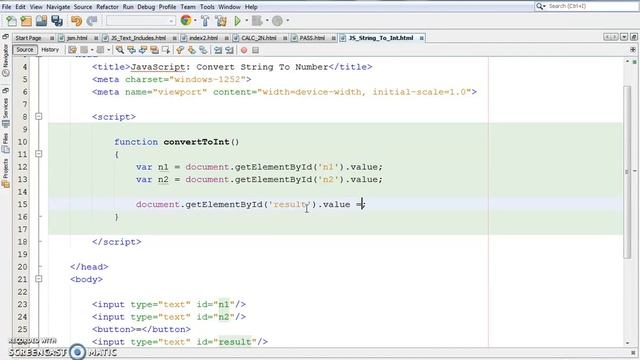Open the Navigator side panel
Screen dimensions: 640x360
5,60
